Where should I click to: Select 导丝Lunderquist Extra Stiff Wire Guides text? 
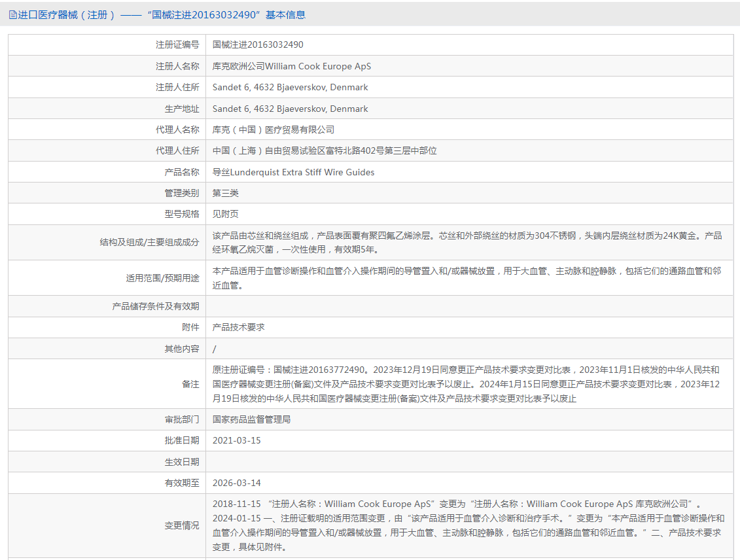click(x=294, y=172)
